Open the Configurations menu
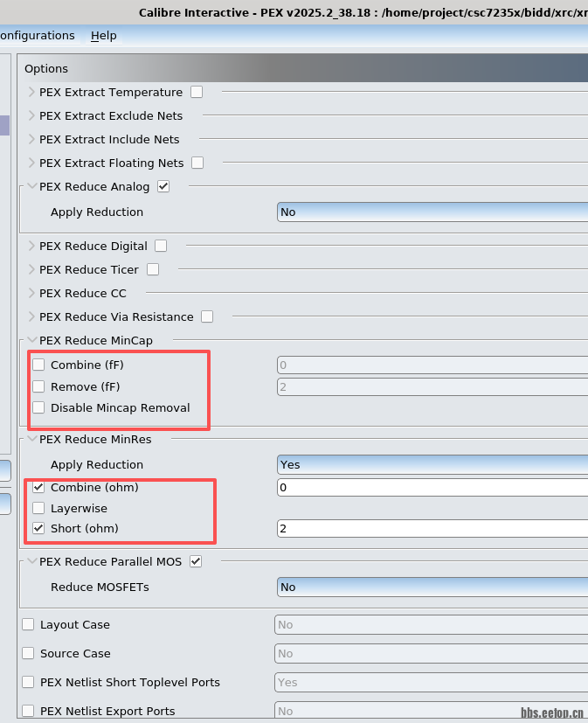The image size is (588, 723). coord(37,36)
